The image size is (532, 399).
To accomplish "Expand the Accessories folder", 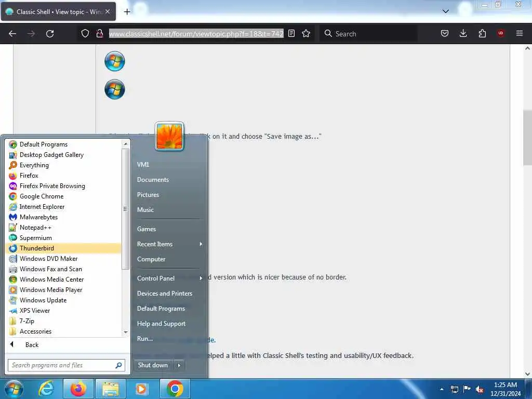I will (63, 331).
